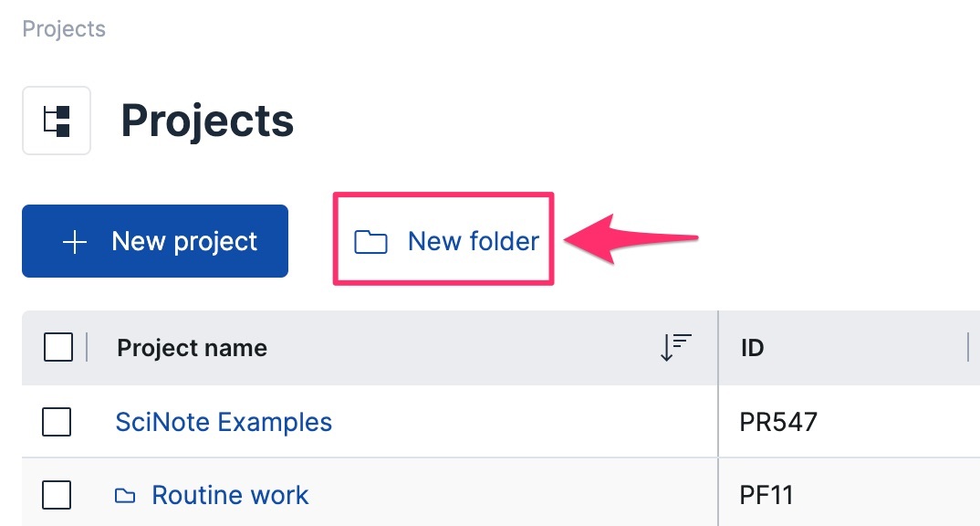Image resolution: width=980 pixels, height=526 pixels.
Task: Click the folder icon next to Routine work
Action: (125, 496)
